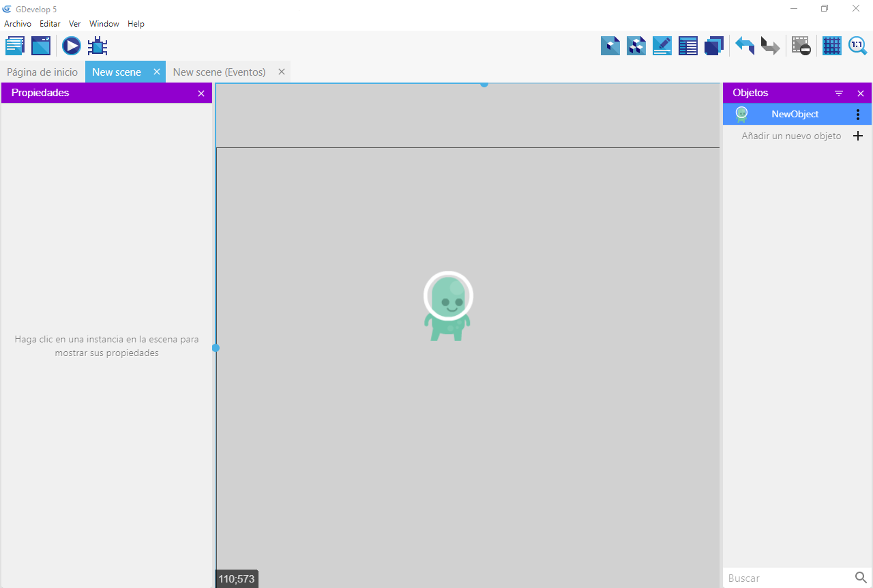Open Objetos panel filter options
The height and width of the screenshot is (588, 873).
point(839,93)
